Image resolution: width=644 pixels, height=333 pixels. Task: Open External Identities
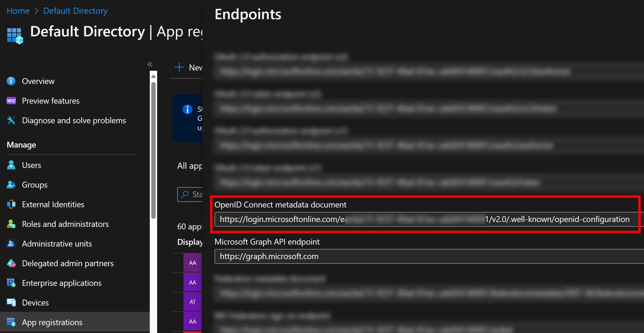click(53, 204)
